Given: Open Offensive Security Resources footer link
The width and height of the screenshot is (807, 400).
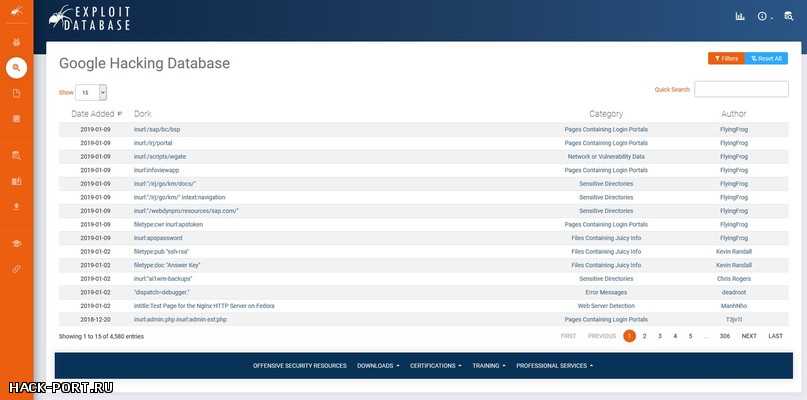Looking at the screenshot, I should [300, 366].
